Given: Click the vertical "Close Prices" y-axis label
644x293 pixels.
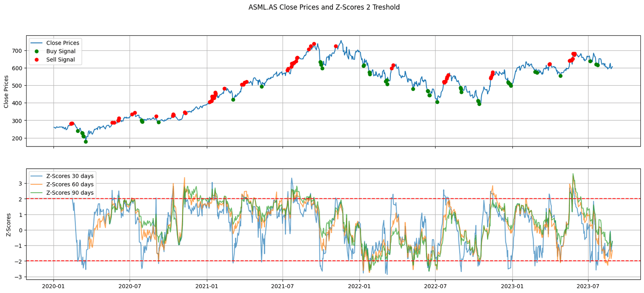Looking at the screenshot, I should tap(6, 91).
